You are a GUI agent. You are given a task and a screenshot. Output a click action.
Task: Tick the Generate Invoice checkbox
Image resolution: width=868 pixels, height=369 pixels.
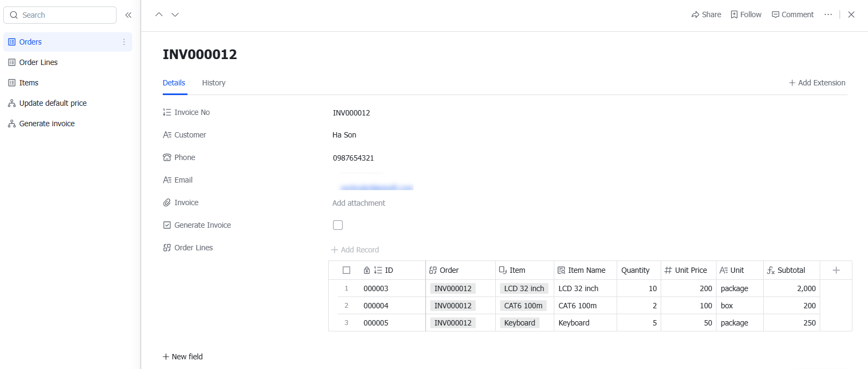(338, 225)
